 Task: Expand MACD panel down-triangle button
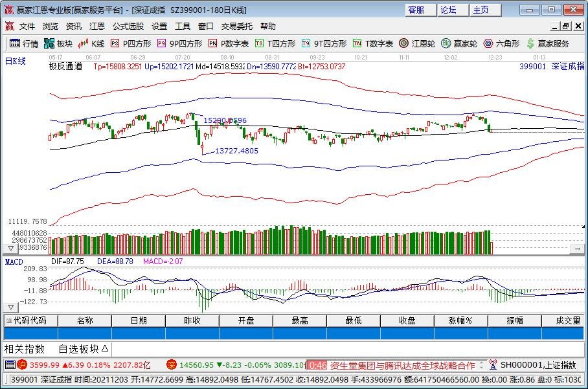[x=11, y=307]
